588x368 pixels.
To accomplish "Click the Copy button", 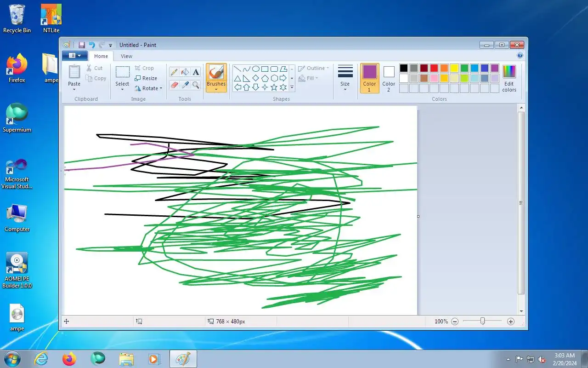I will click(x=96, y=78).
